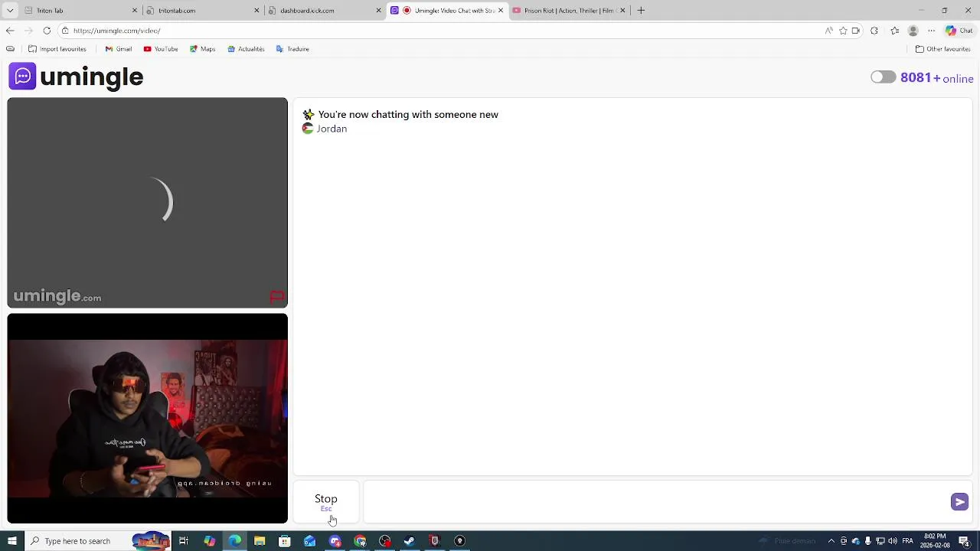Click the Umingle logo

coord(76,77)
